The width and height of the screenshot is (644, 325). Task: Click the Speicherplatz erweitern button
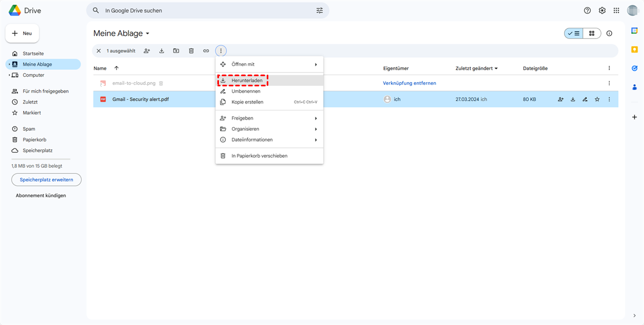coord(46,180)
